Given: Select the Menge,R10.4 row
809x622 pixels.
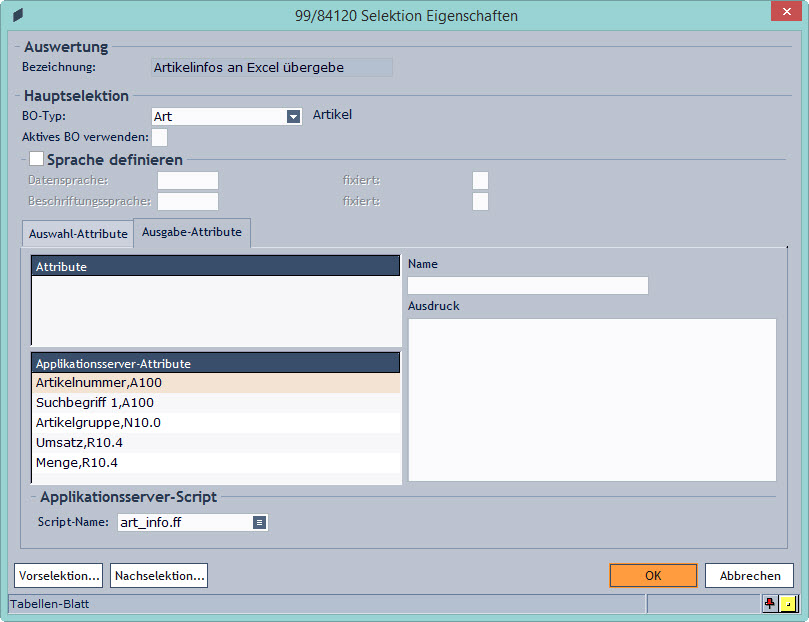Looking at the screenshot, I should click(216, 463).
